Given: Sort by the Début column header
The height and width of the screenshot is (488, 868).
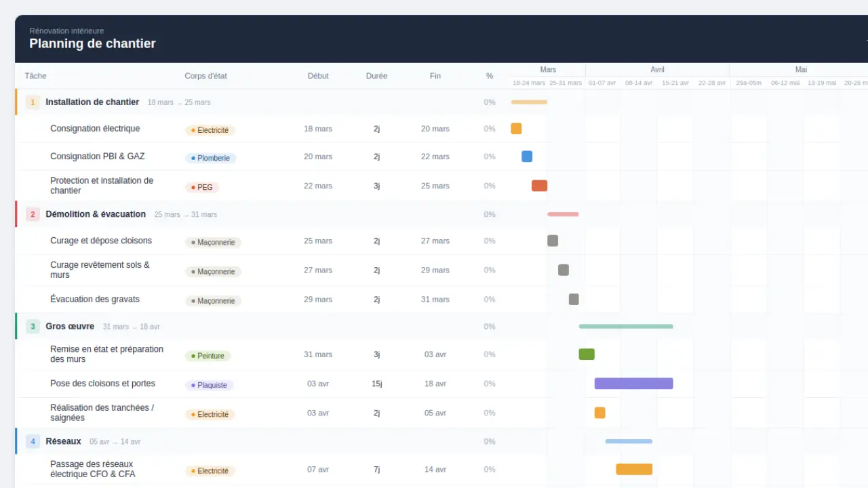Looking at the screenshot, I should pyautogui.click(x=318, y=76).
